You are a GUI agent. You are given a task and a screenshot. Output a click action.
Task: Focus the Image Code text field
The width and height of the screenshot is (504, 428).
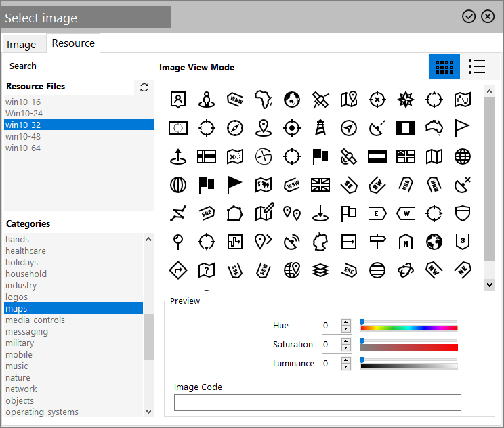317,402
